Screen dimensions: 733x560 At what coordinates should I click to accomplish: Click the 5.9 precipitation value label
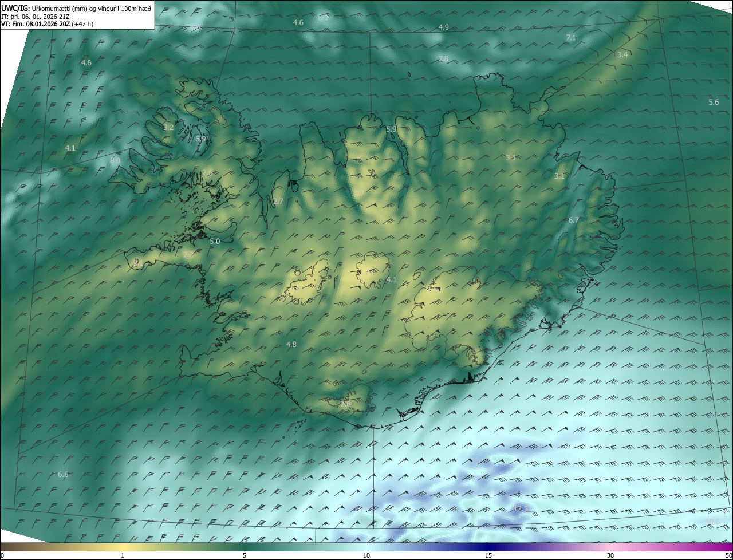[391, 129]
